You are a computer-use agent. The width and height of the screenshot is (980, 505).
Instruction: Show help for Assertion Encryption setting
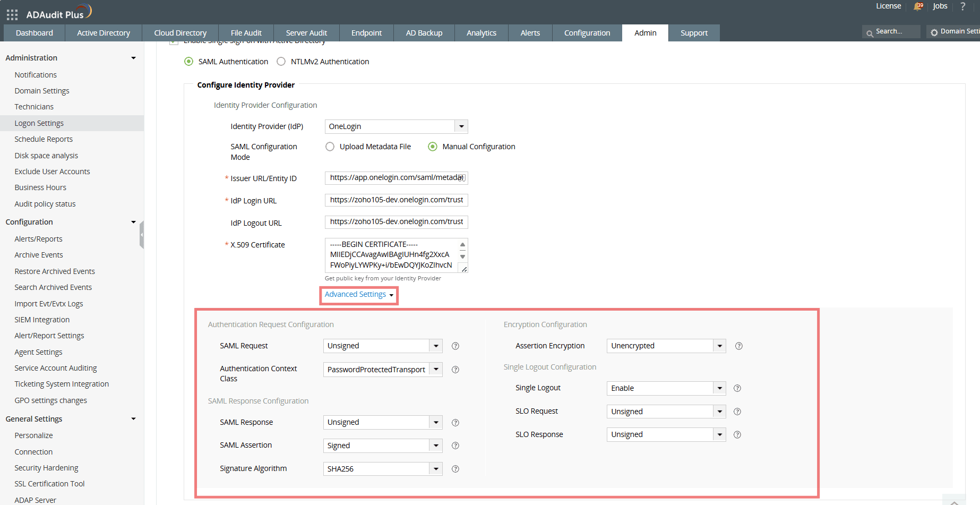pos(738,346)
